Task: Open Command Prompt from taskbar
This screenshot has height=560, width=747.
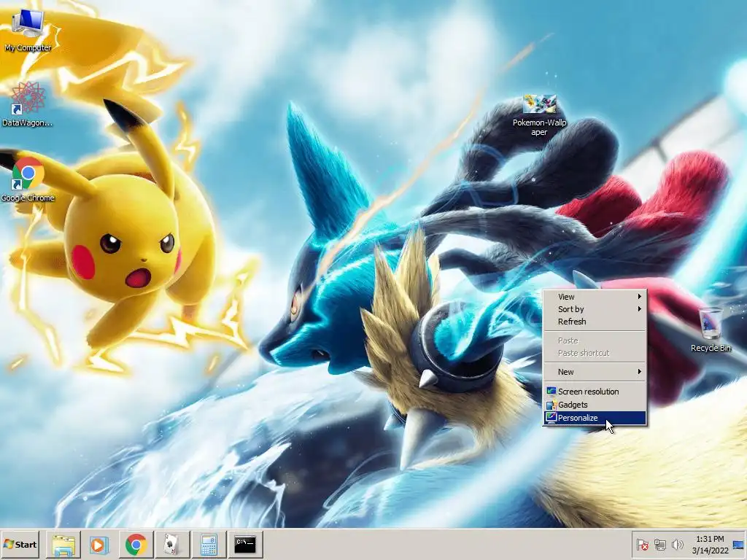Action: pyautogui.click(x=245, y=544)
